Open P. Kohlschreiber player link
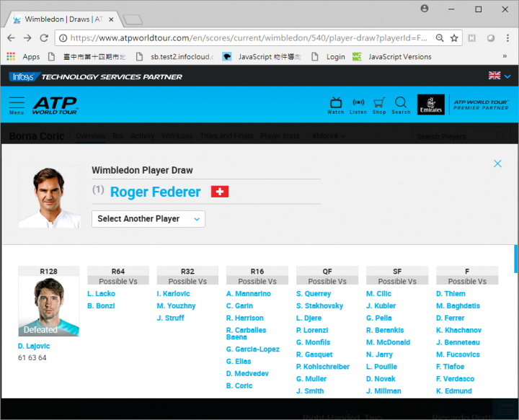The image size is (519, 420). click(x=323, y=367)
